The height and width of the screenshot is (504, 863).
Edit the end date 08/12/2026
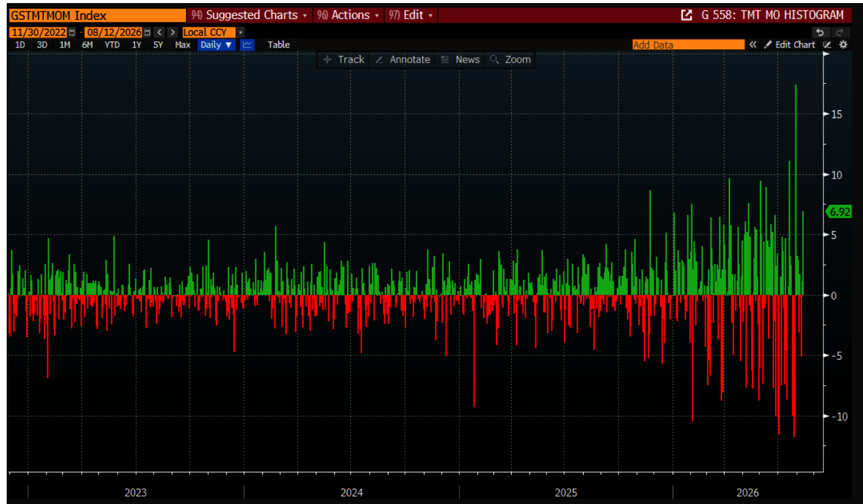tap(113, 32)
